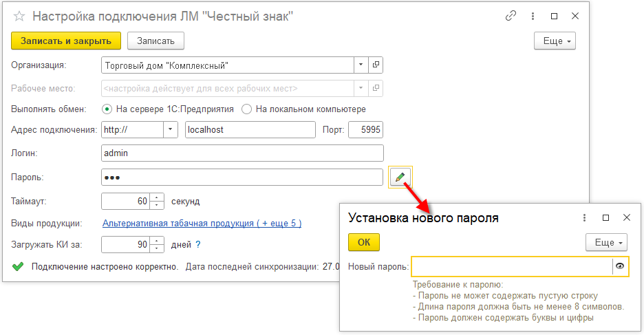644x335 pixels.
Task: Select На локальном компьютере option
Action: [x=246, y=109]
